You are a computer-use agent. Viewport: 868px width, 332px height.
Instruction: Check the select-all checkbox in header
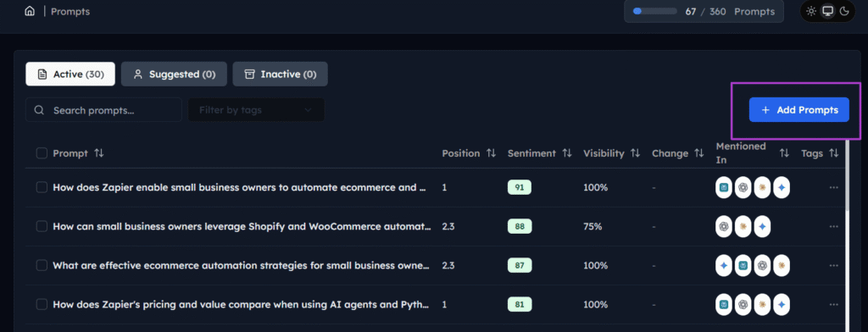[42, 153]
